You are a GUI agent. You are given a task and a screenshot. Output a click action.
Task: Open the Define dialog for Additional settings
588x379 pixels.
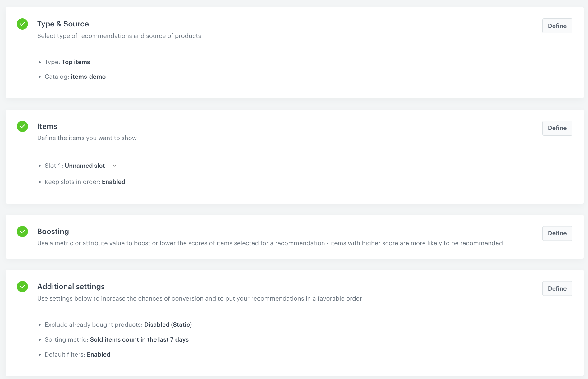557,288
